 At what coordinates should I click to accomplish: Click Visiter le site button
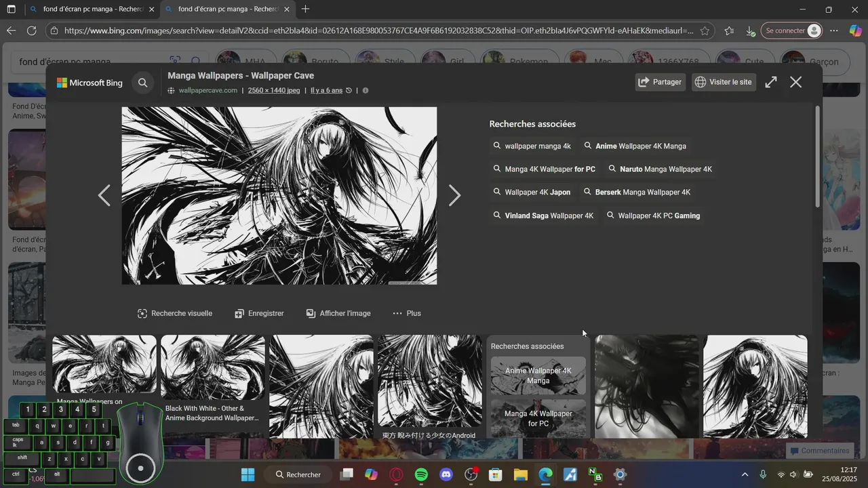[724, 82]
